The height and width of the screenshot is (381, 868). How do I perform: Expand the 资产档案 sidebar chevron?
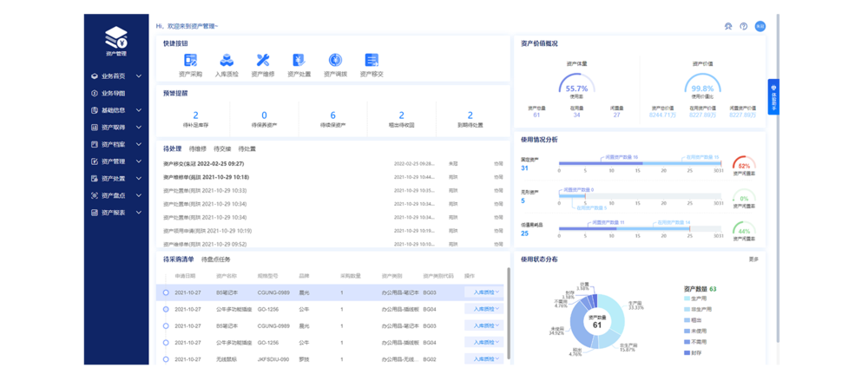(138, 144)
